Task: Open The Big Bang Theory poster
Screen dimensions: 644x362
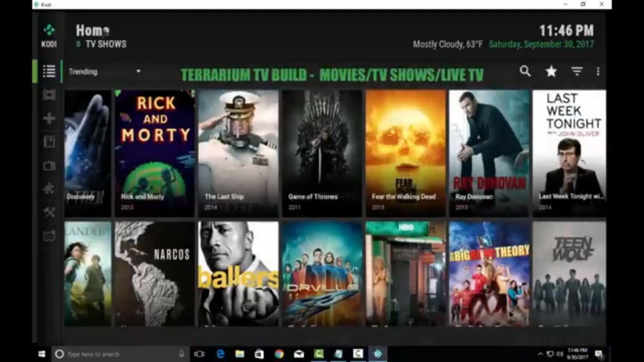Action: (x=489, y=274)
